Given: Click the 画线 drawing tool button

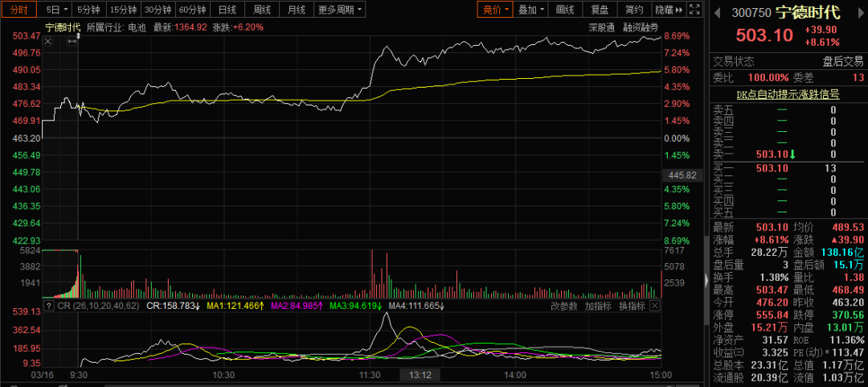Looking at the screenshot, I should [565, 10].
